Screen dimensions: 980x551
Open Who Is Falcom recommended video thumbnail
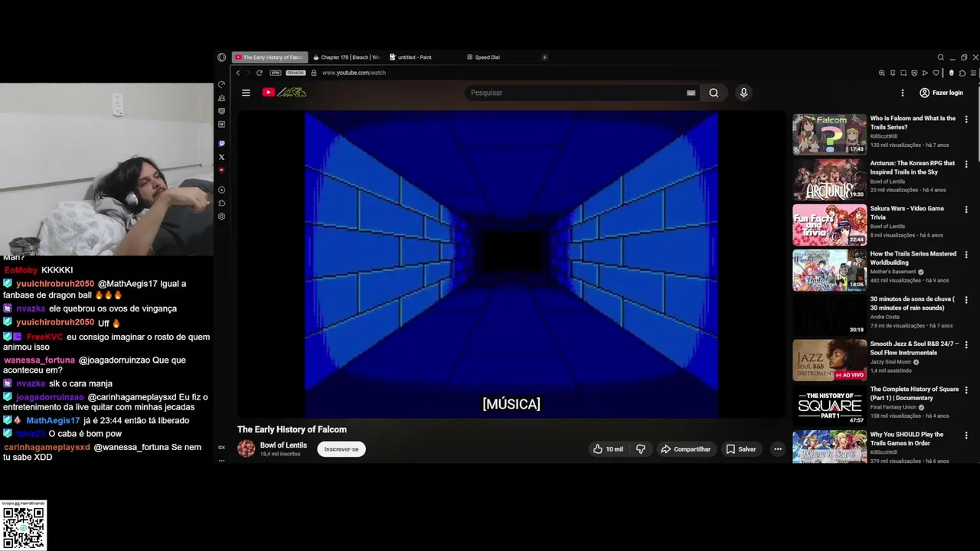coord(829,134)
